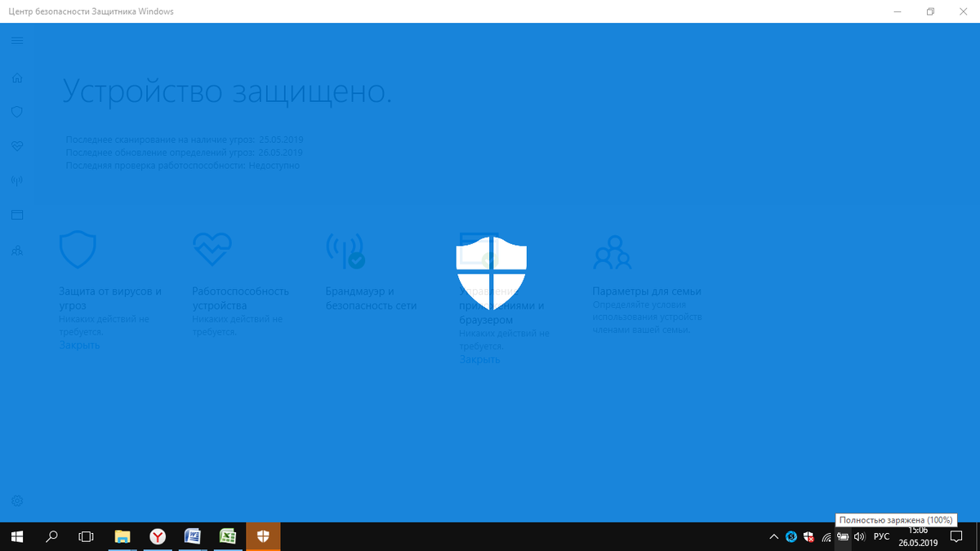Viewport: 980px width, 551px height.
Task: Launch Excel from taskbar
Action: (x=228, y=536)
